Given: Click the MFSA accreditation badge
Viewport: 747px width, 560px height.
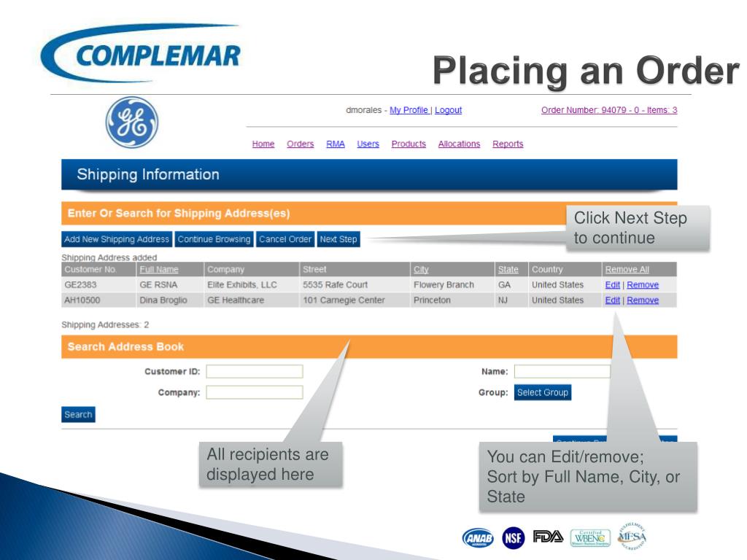Looking at the screenshot, I should point(632,536).
